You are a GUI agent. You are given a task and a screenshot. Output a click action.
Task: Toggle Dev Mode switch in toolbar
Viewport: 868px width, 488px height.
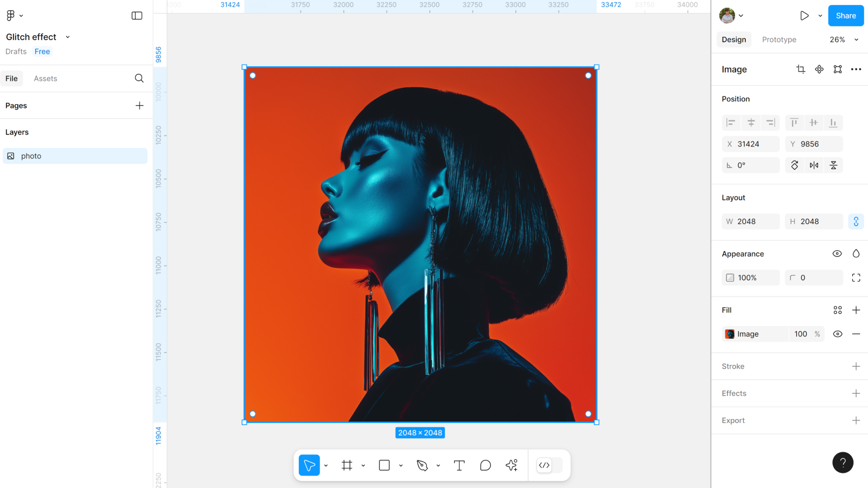click(549, 465)
